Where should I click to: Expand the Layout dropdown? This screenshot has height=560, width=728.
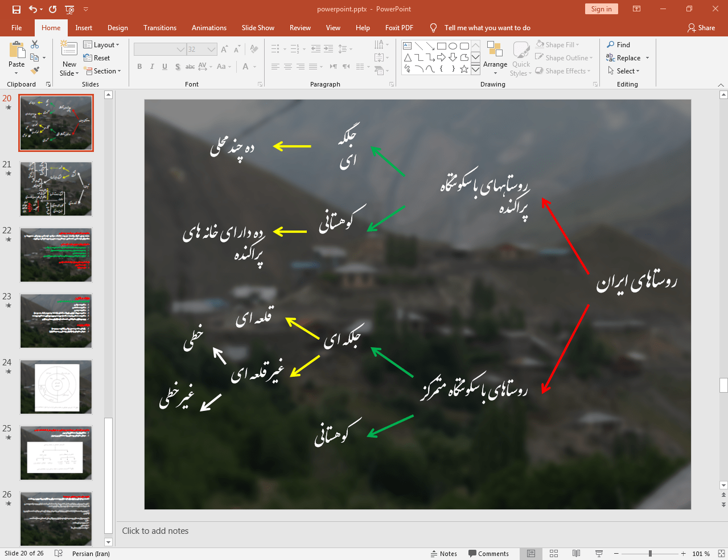pos(101,45)
